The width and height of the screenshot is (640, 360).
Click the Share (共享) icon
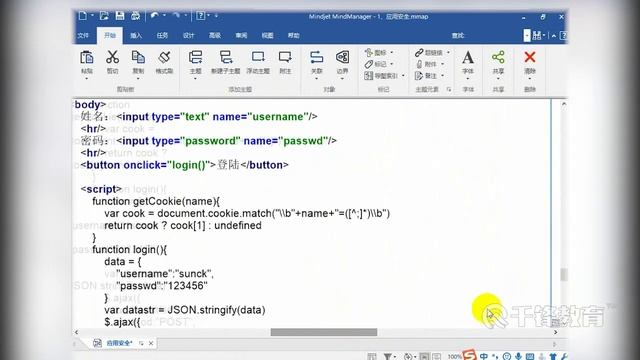[498, 58]
